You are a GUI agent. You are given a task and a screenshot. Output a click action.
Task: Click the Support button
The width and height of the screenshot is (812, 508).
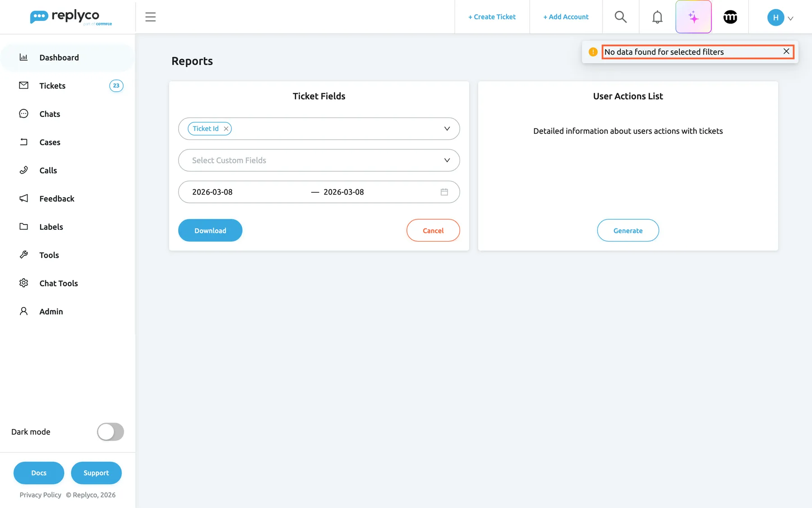pos(96,473)
